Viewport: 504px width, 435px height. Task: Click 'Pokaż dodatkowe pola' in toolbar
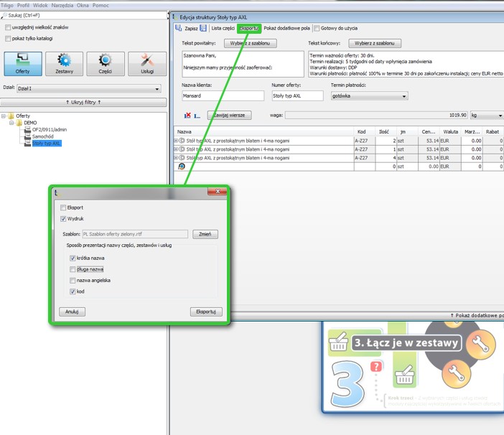click(286, 28)
